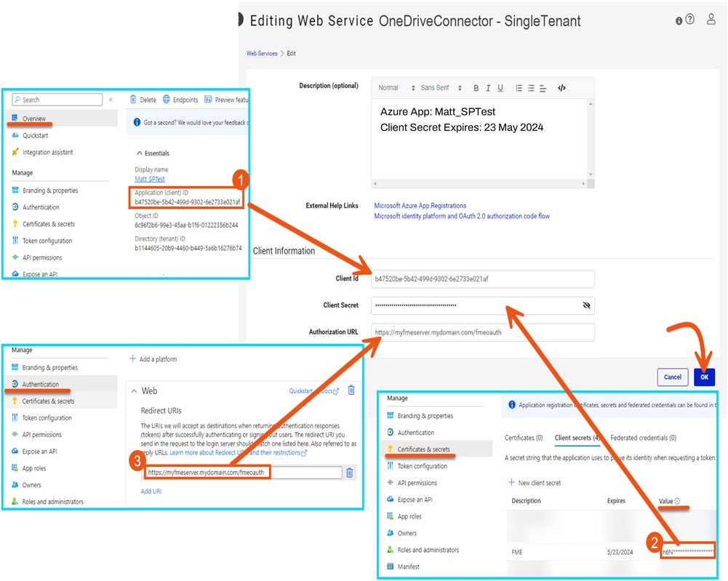Click the Application (client) ID value
The height and width of the screenshot is (581, 728).
tap(188, 202)
